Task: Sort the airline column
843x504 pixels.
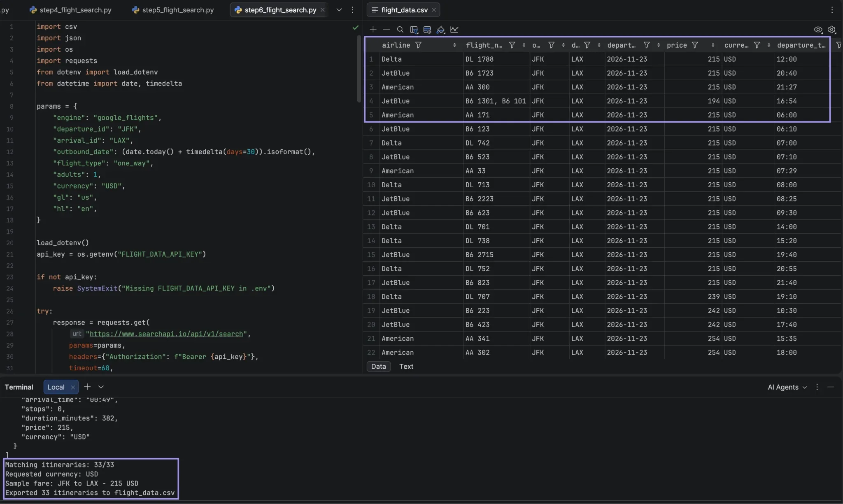Action: click(x=454, y=45)
